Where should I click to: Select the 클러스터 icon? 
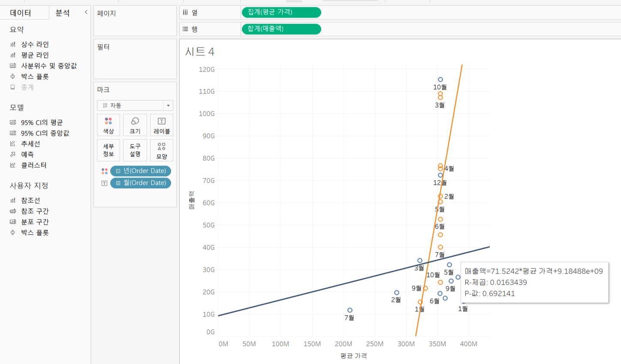[x=13, y=165]
